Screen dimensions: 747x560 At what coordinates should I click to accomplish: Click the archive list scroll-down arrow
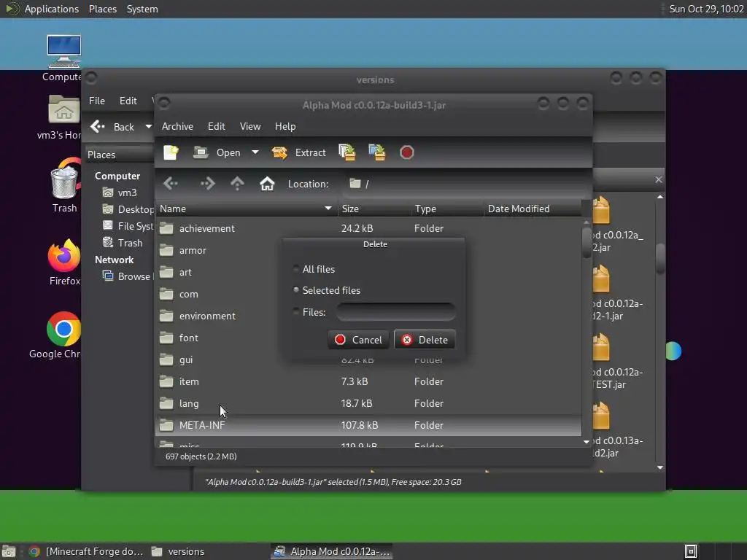(x=587, y=442)
